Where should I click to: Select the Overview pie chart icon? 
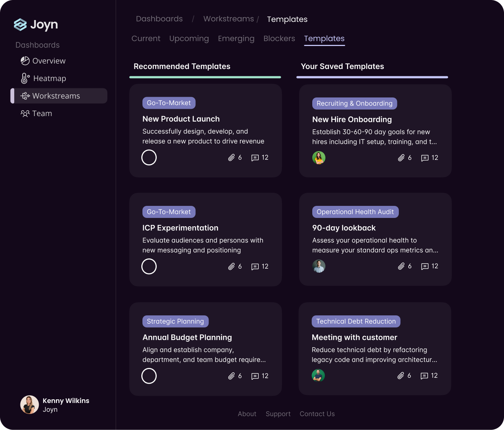[x=25, y=61]
